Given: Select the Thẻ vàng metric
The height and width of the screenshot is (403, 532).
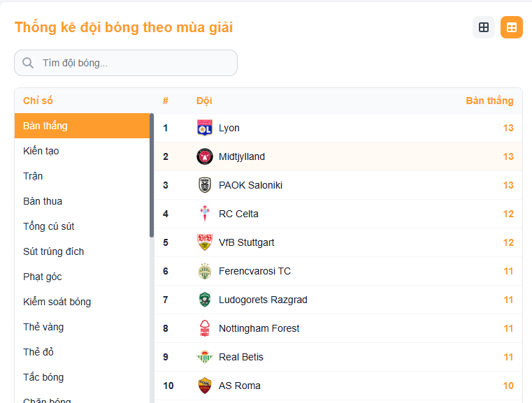Looking at the screenshot, I should click(x=43, y=327).
